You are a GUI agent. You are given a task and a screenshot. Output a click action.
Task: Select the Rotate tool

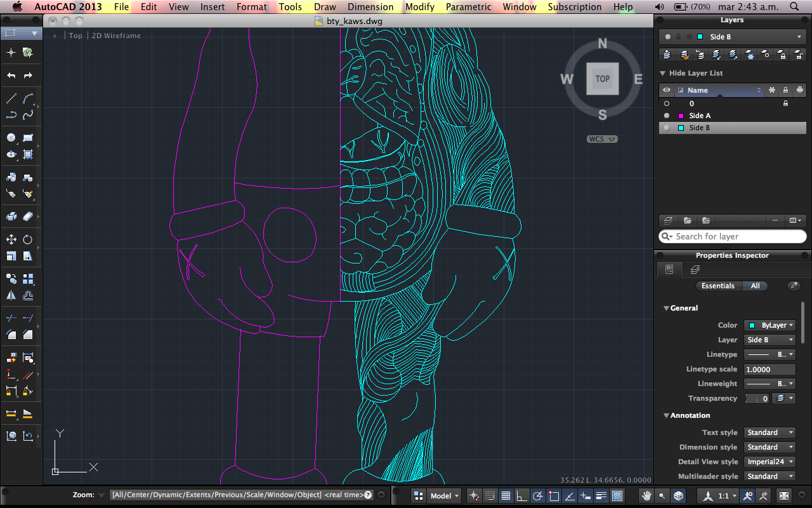coord(28,239)
